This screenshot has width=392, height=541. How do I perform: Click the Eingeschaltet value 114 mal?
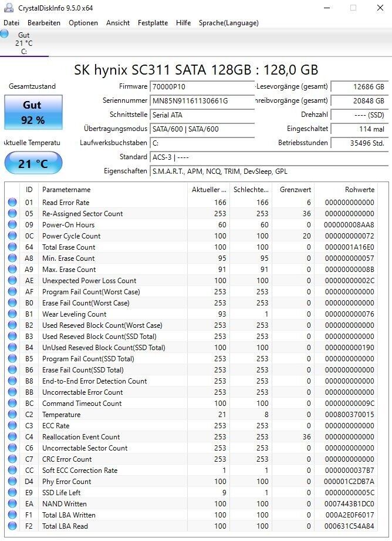[360, 129]
